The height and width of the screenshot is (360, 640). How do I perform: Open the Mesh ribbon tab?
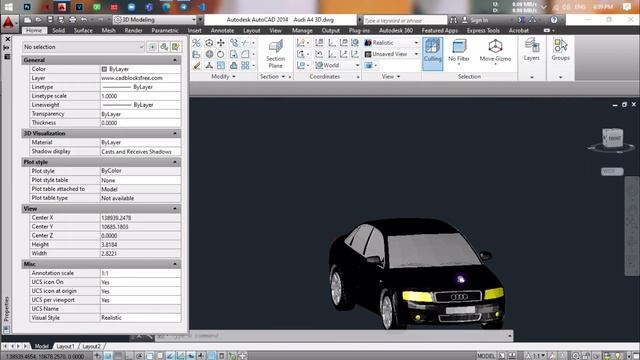(109, 30)
